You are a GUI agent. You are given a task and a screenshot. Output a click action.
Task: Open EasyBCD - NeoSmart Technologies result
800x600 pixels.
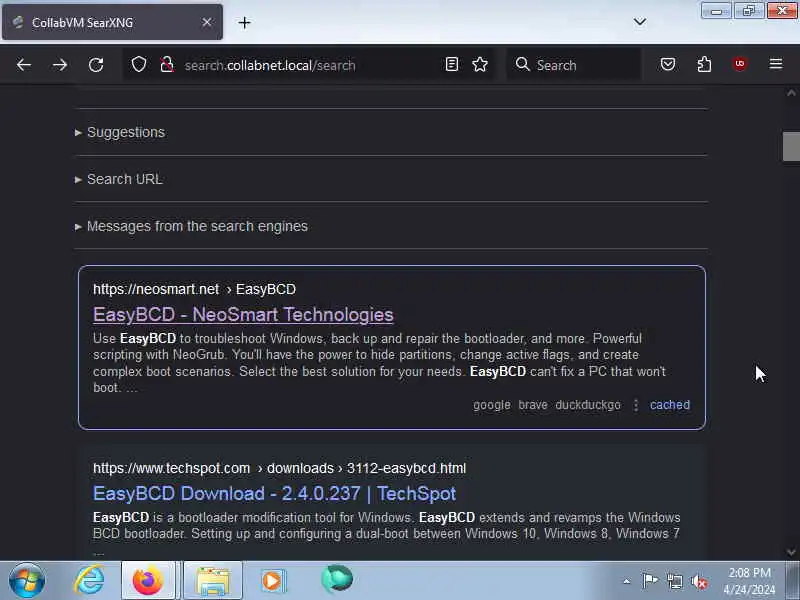(x=243, y=315)
